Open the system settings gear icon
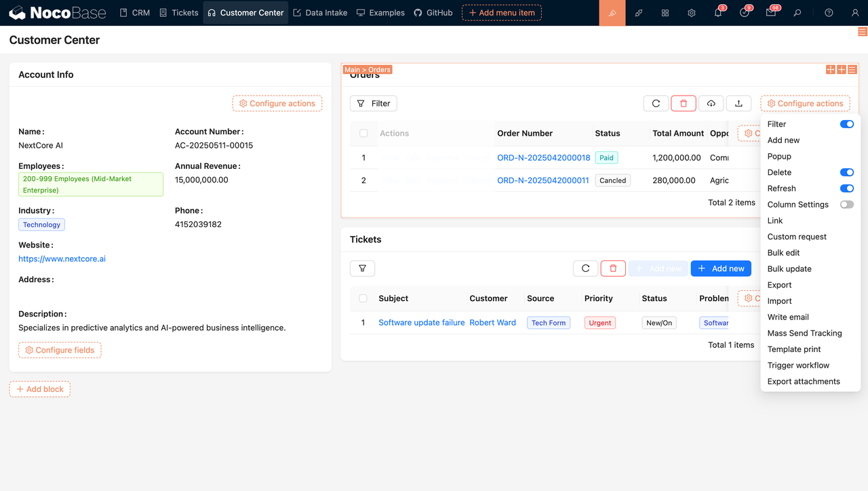 [692, 13]
